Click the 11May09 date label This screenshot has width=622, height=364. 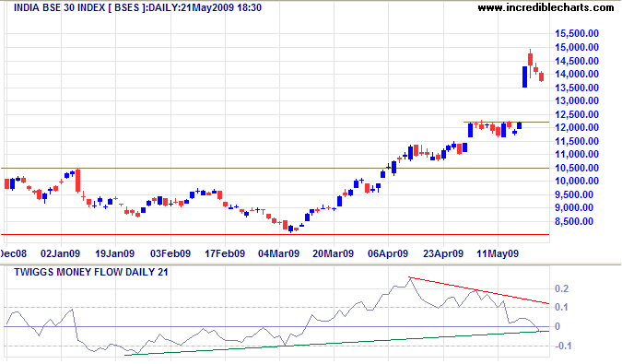click(x=498, y=253)
